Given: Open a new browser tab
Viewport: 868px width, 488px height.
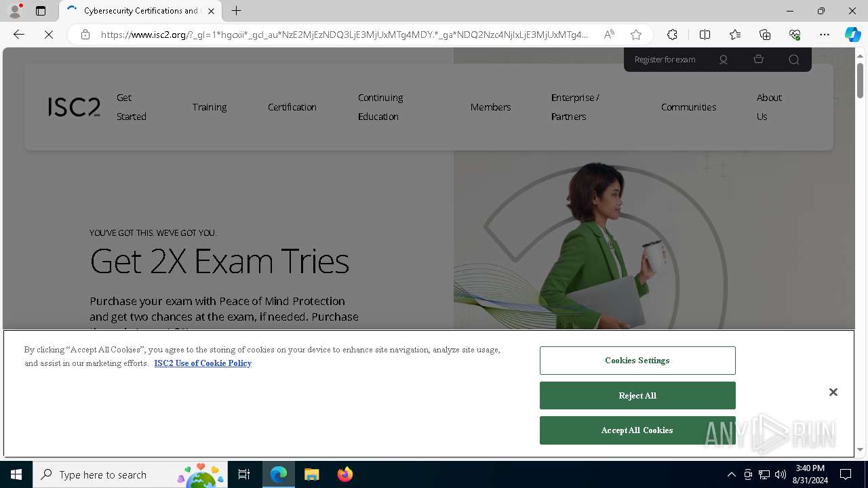Looking at the screenshot, I should [236, 11].
